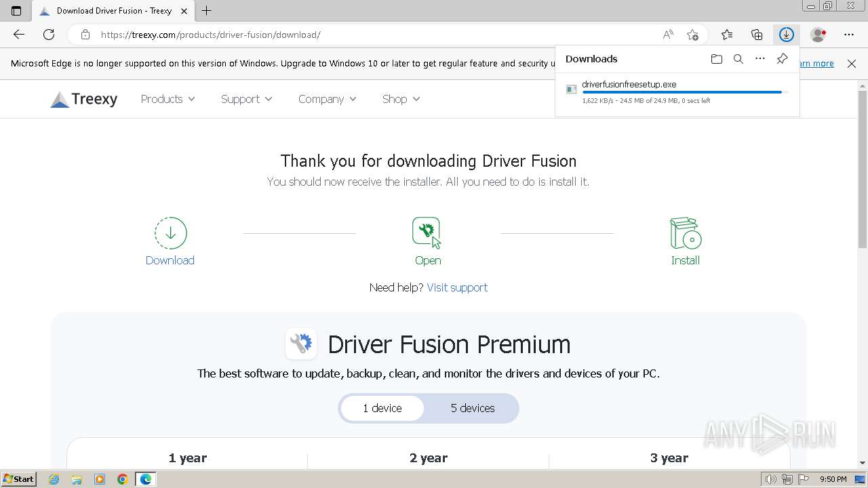Expand the Shop menu
The image size is (868, 488).
coord(401,99)
